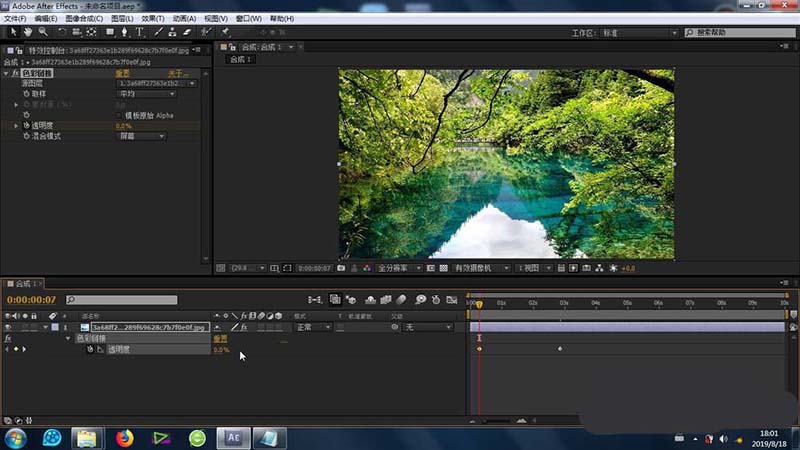Screen dimensions: 800x450
Task: Select the Eraser tool
Action: point(189,32)
